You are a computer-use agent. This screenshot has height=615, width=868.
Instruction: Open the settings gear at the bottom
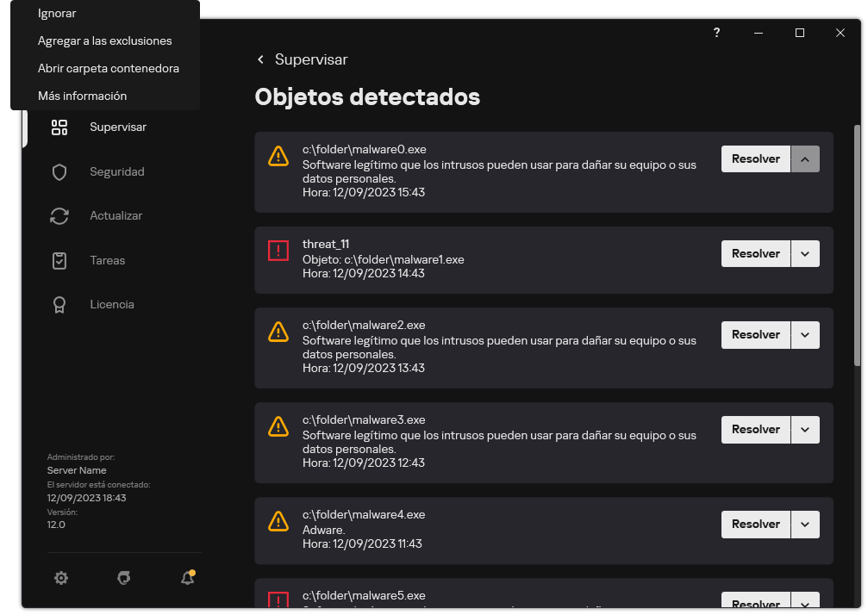click(x=61, y=578)
